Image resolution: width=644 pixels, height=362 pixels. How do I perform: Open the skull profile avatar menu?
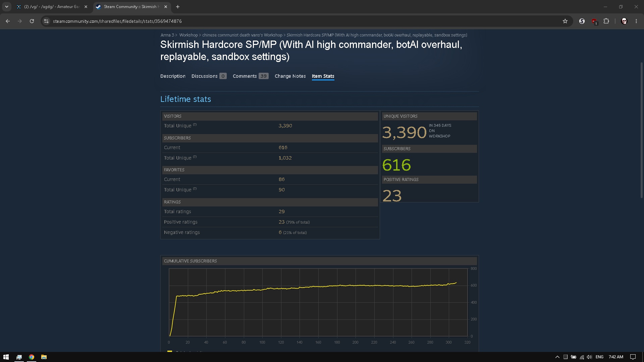[x=624, y=21]
